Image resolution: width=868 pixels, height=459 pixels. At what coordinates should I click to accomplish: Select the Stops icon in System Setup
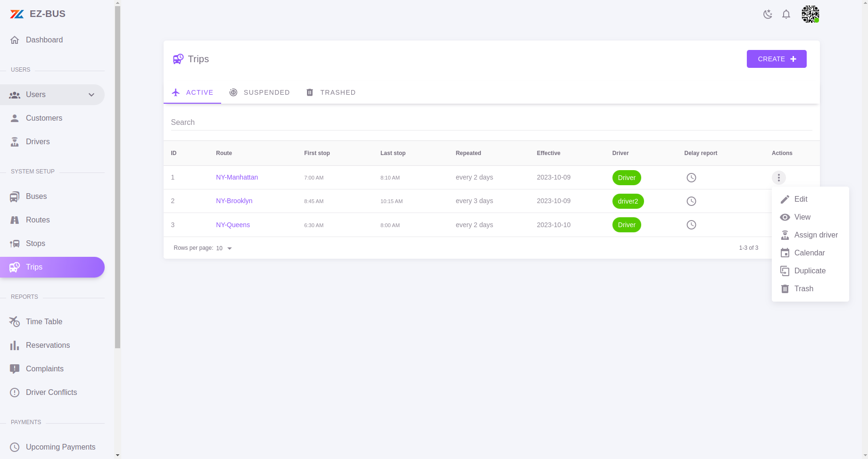coord(15,243)
